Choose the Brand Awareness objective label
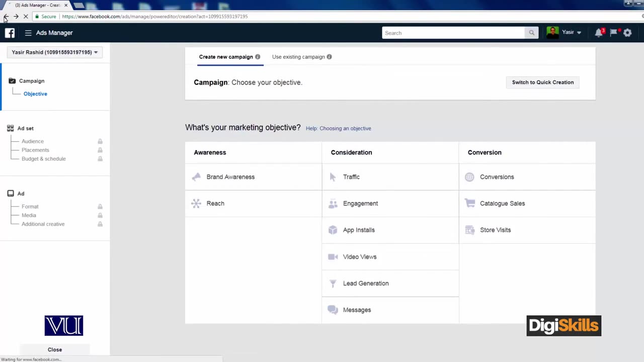 click(230, 177)
